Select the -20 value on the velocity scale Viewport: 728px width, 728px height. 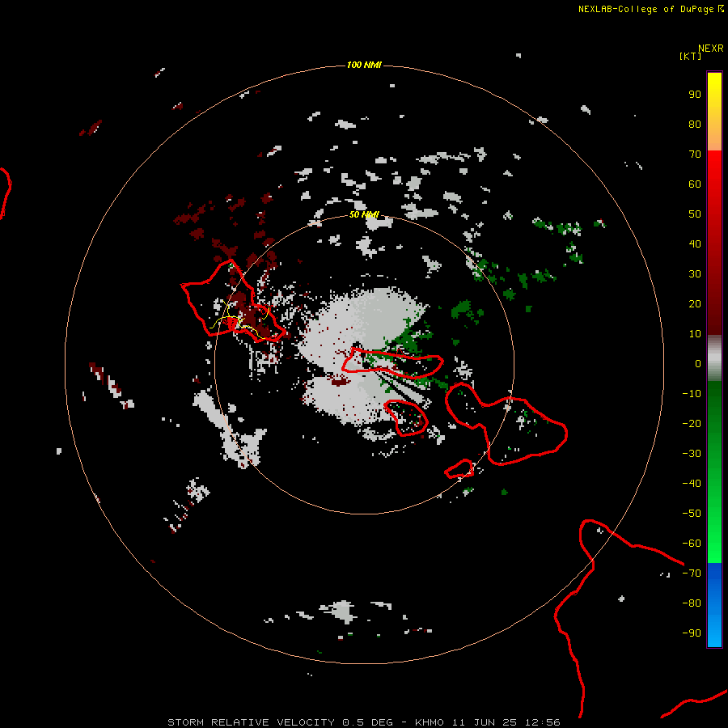(692, 424)
